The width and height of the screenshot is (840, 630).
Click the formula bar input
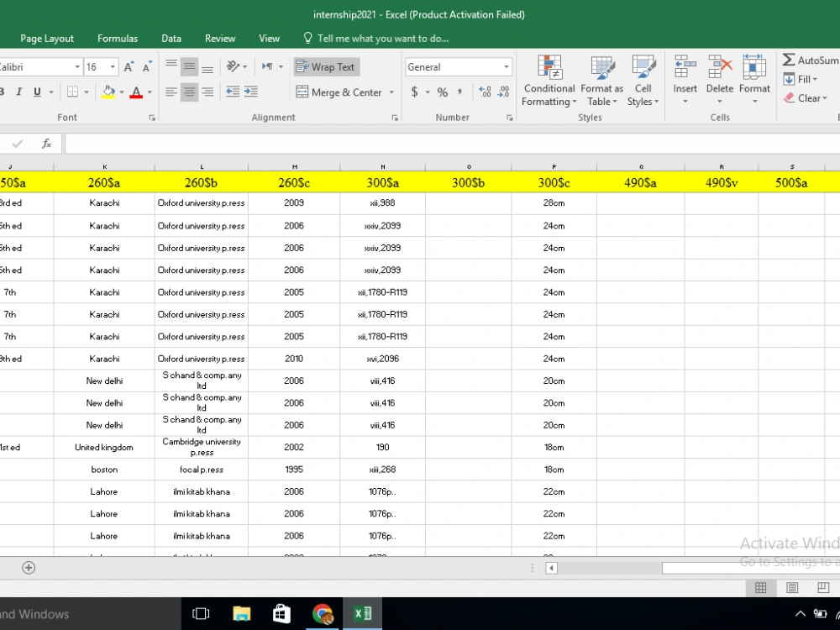452,144
